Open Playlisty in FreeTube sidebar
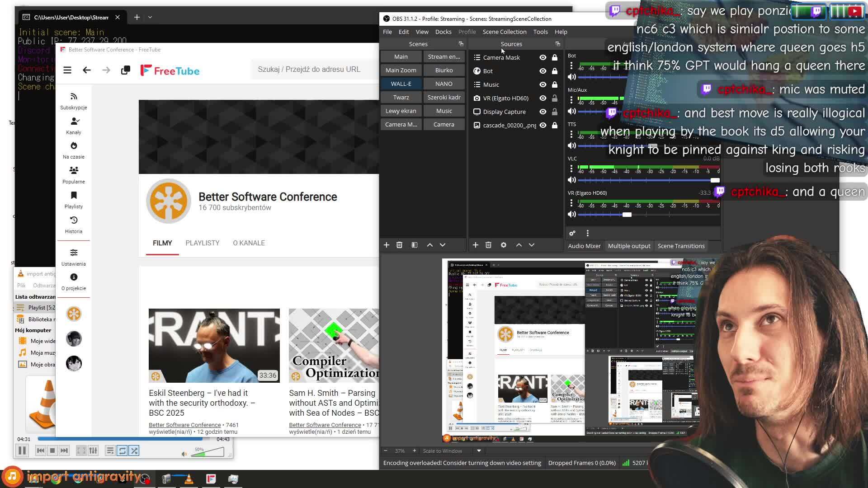868x488 pixels. 74,200
